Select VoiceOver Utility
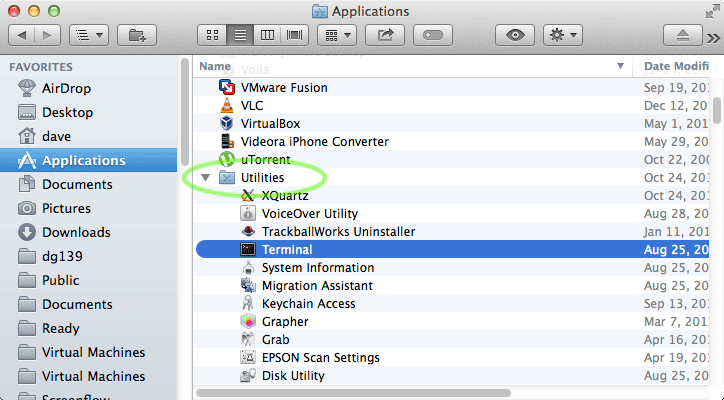Viewport: 724px width, 400px height. [452, 213]
